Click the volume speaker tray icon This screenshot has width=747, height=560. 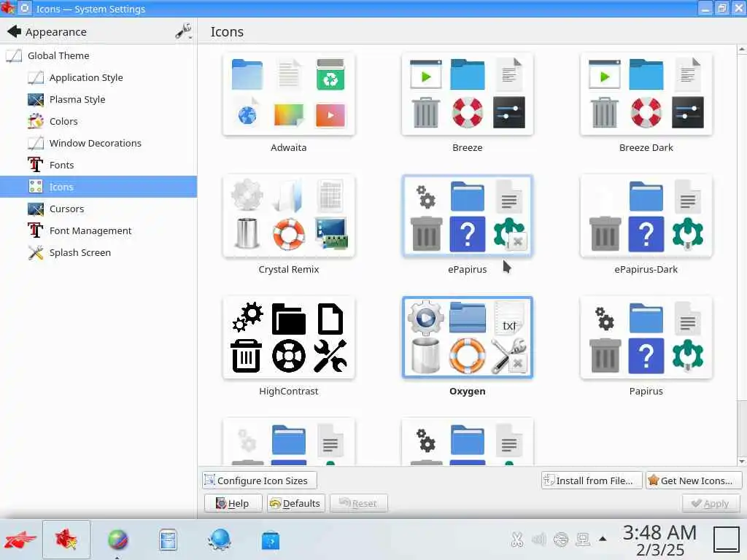[539, 539]
